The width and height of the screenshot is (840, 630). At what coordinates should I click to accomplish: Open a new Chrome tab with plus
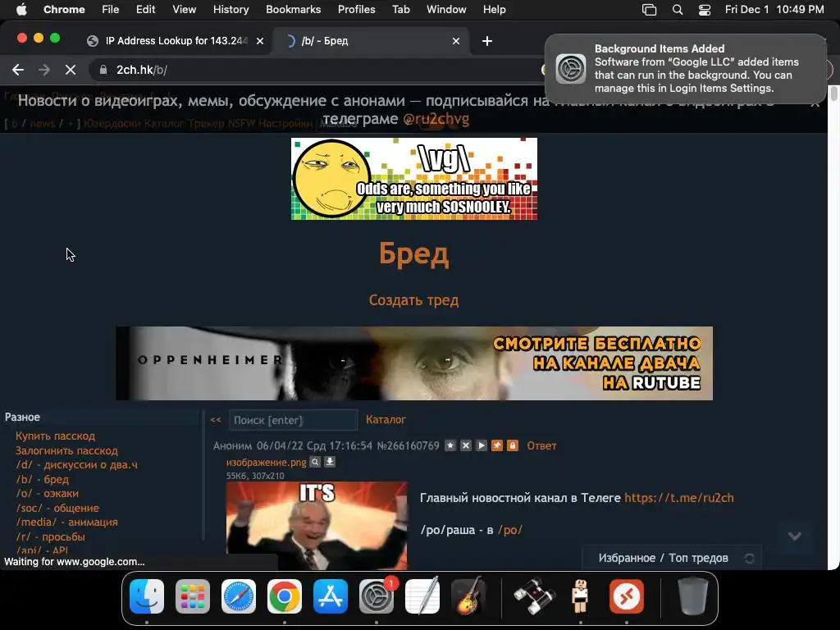point(487,41)
